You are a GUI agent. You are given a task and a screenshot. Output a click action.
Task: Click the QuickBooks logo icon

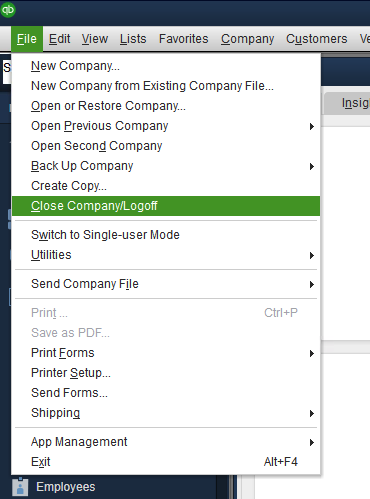point(7,9)
